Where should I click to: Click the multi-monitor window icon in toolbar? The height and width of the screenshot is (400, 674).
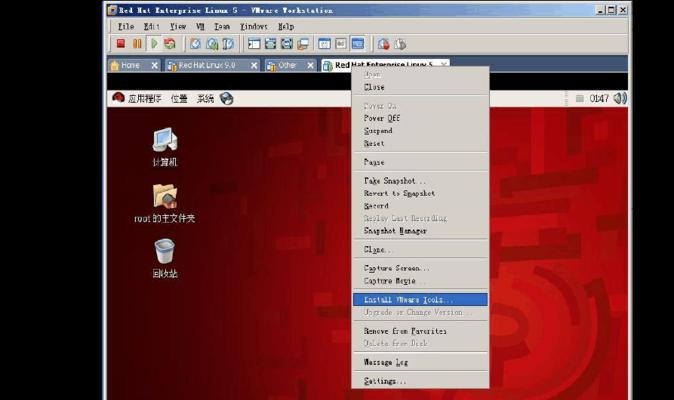(303, 43)
